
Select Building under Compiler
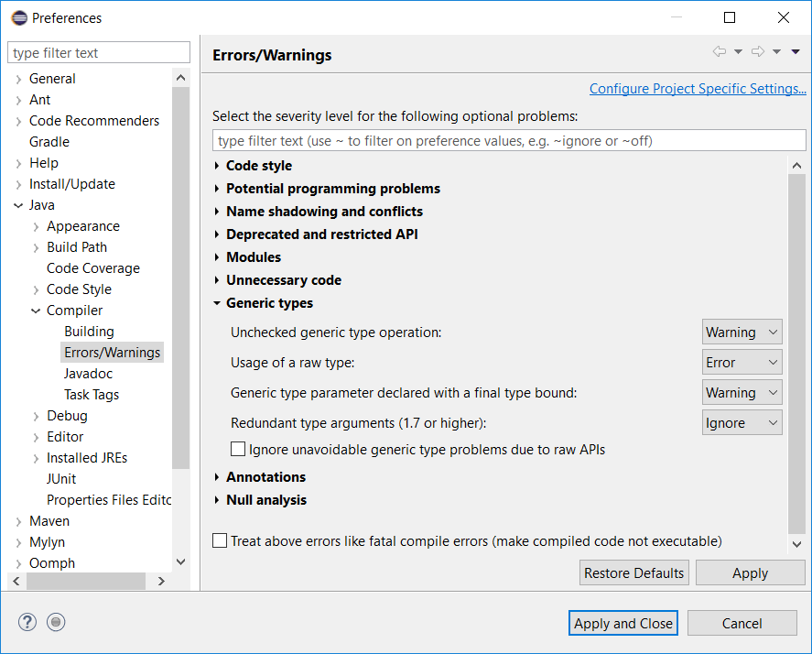click(89, 332)
